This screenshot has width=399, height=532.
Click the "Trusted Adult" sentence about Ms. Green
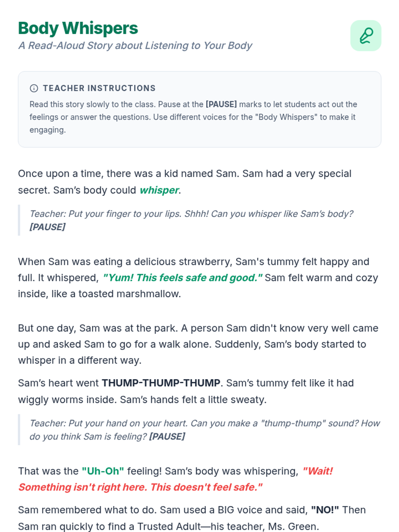click(168, 526)
